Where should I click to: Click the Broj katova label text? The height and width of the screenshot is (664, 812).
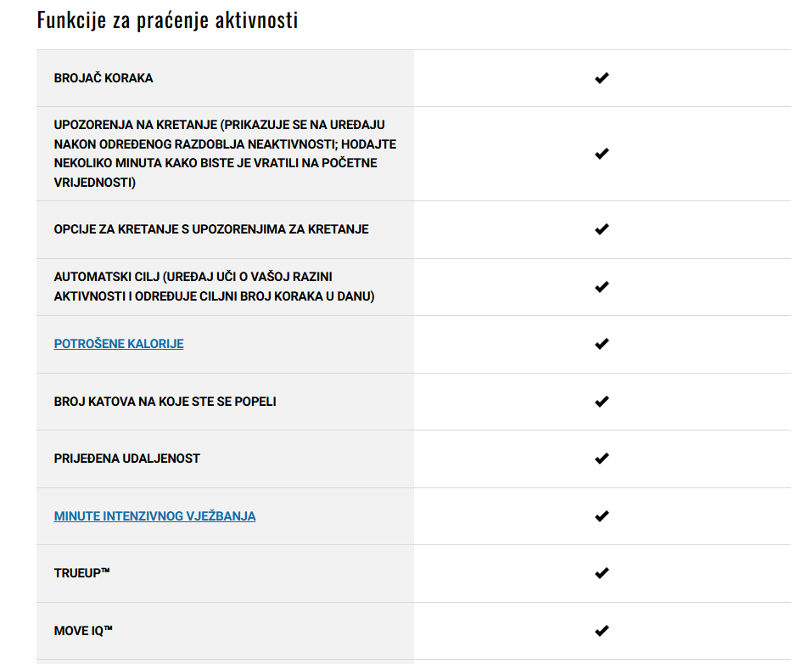(x=165, y=402)
